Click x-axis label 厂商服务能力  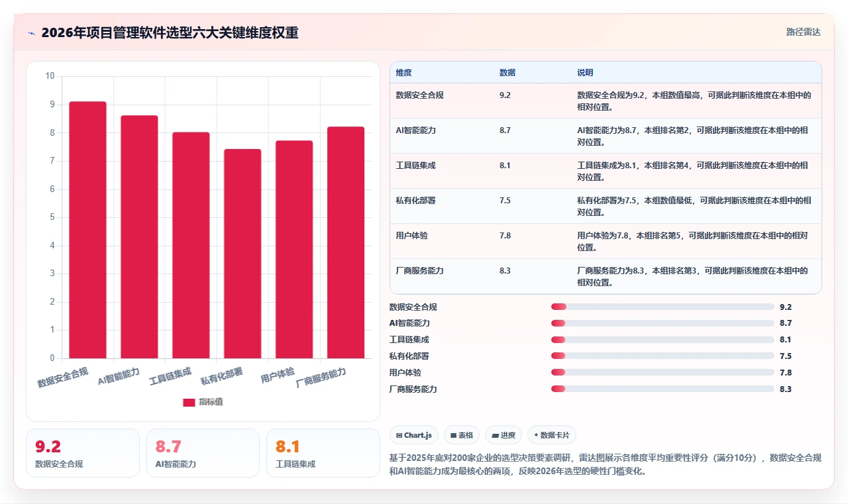tap(321, 378)
